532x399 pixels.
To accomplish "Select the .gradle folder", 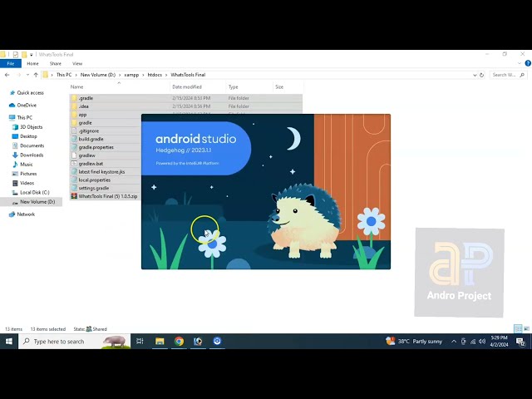I will (186, 98).
